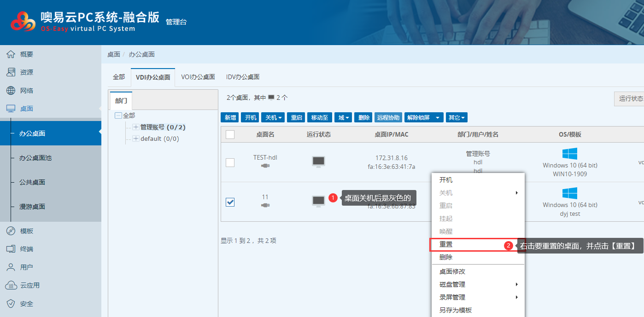Toggle the select-all checkbox in table header
Screen dimensions: 644x317
pyautogui.click(x=230, y=134)
